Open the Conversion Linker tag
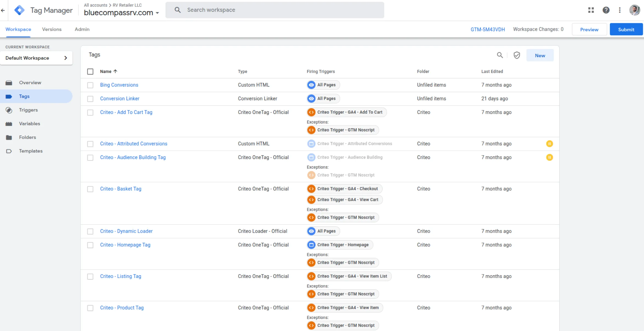The image size is (644, 331). [119, 98]
